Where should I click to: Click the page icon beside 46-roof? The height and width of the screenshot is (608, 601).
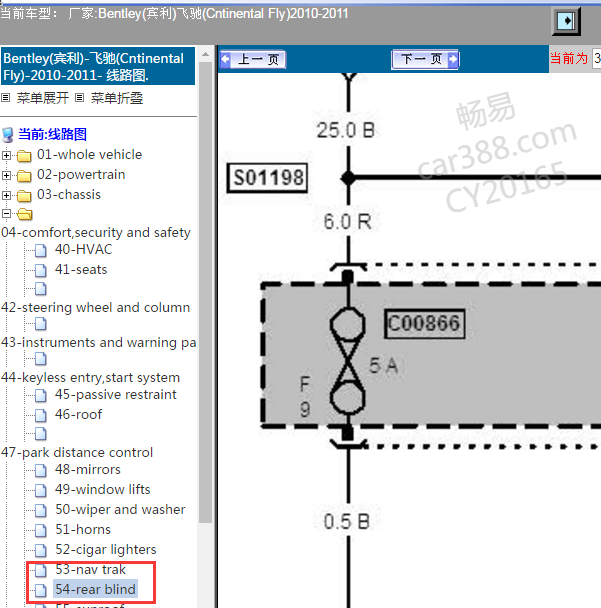click(x=41, y=415)
